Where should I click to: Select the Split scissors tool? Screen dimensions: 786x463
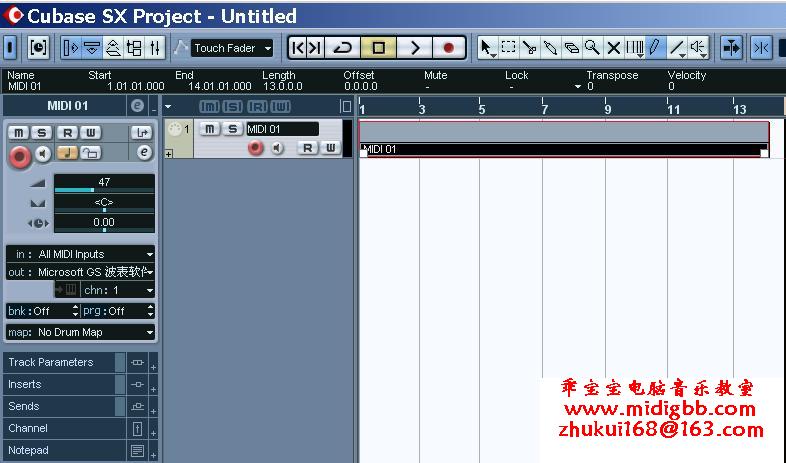coord(529,48)
